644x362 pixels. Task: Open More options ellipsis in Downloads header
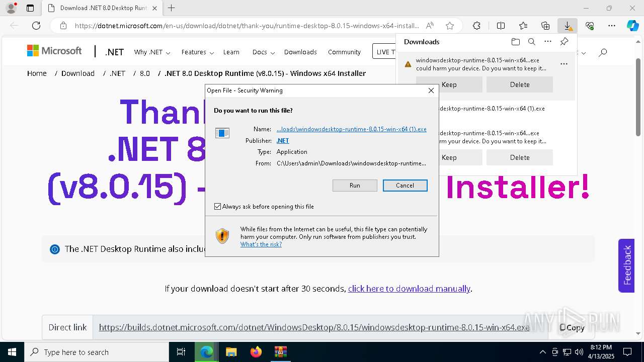(x=548, y=42)
